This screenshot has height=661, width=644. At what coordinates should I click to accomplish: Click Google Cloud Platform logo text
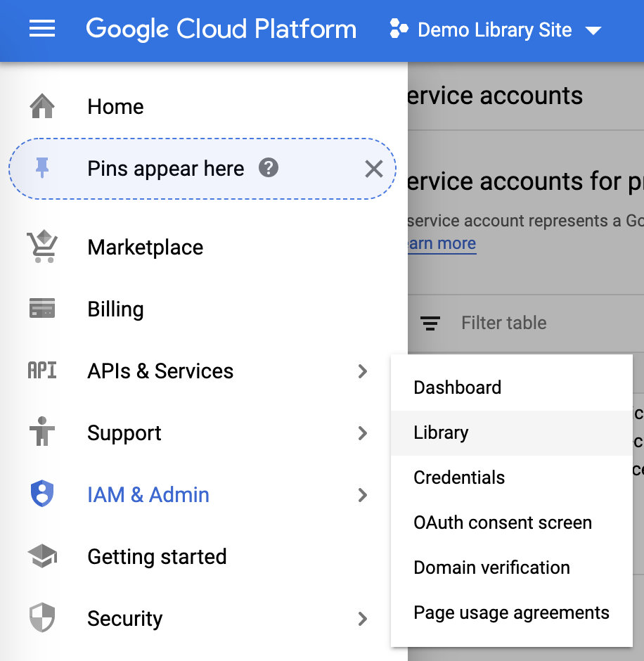[221, 29]
